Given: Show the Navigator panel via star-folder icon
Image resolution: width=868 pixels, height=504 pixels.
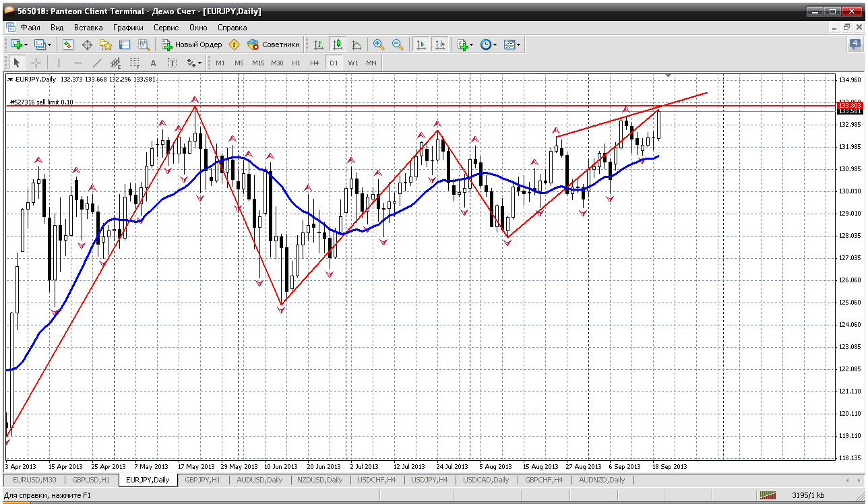Looking at the screenshot, I should tap(106, 44).
